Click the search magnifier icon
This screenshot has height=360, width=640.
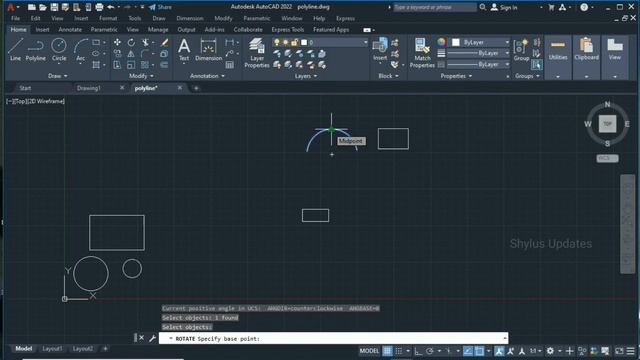[x=482, y=7]
